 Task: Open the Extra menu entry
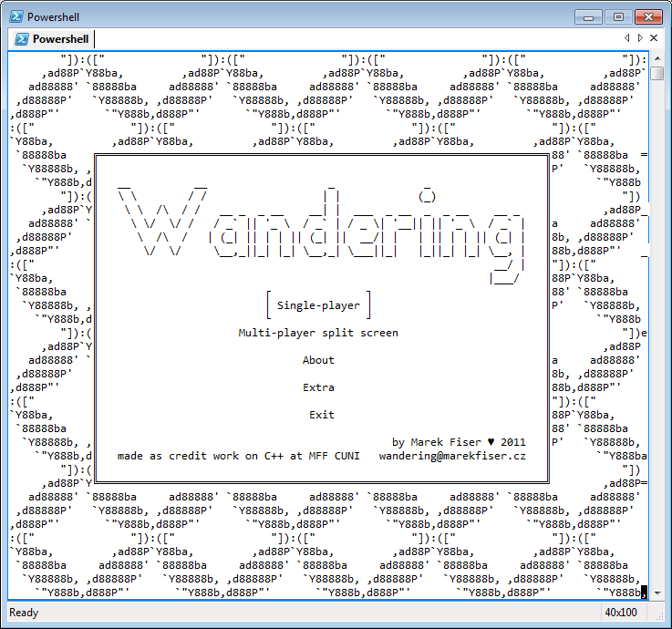318,387
